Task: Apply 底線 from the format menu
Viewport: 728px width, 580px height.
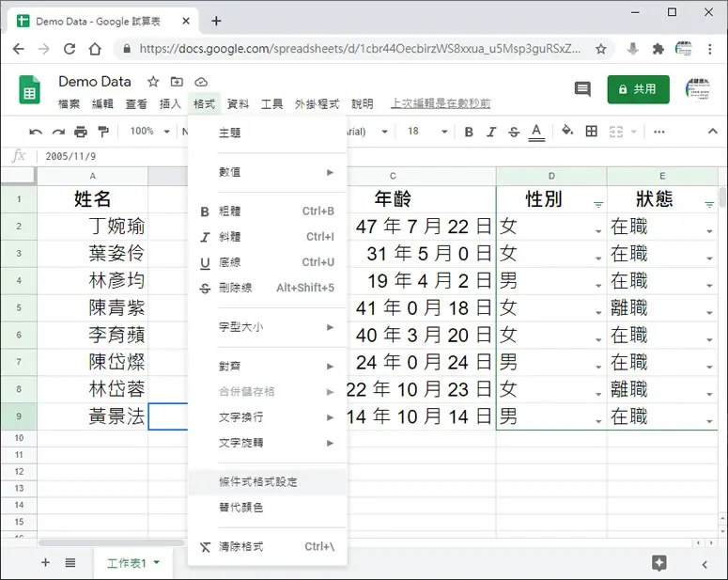Action: pos(267,262)
